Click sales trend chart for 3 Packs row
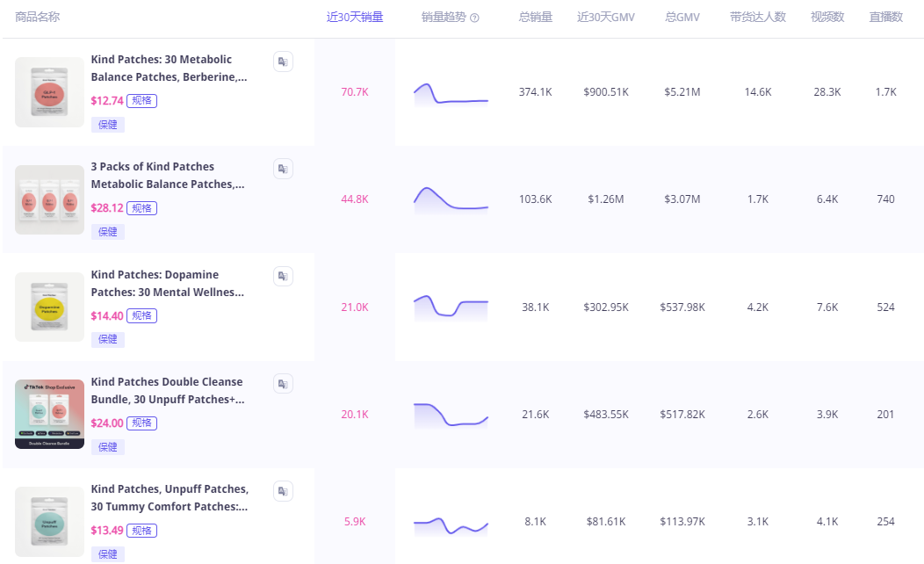924x564 pixels. (x=451, y=199)
